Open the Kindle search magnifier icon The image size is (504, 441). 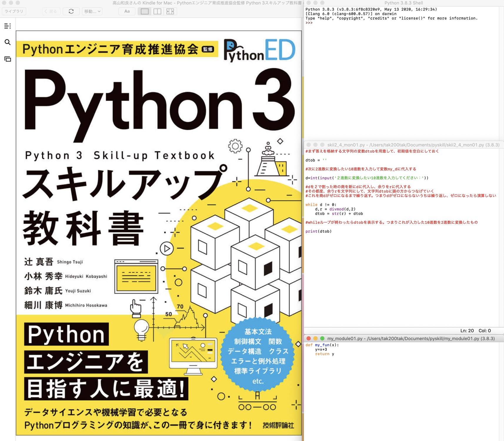(8, 42)
